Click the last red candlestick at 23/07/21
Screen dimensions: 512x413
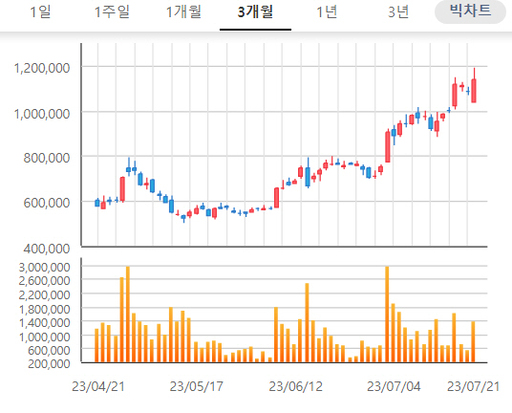click(x=474, y=90)
